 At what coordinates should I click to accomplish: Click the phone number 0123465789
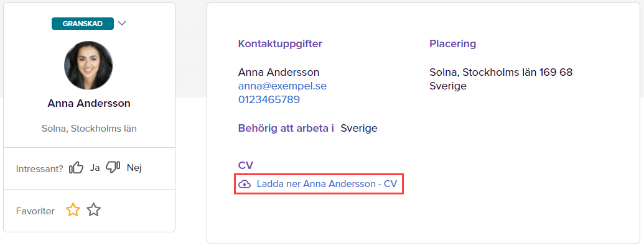269,99
